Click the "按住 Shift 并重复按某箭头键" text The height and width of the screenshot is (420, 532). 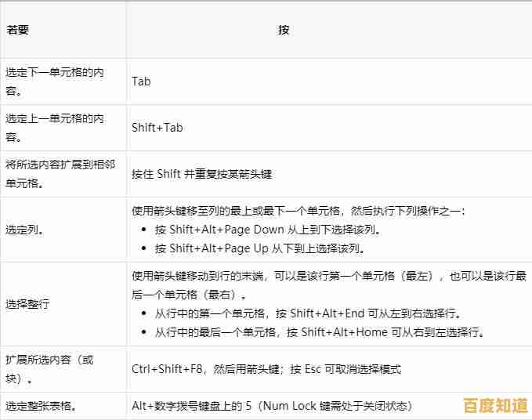tap(201, 174)
